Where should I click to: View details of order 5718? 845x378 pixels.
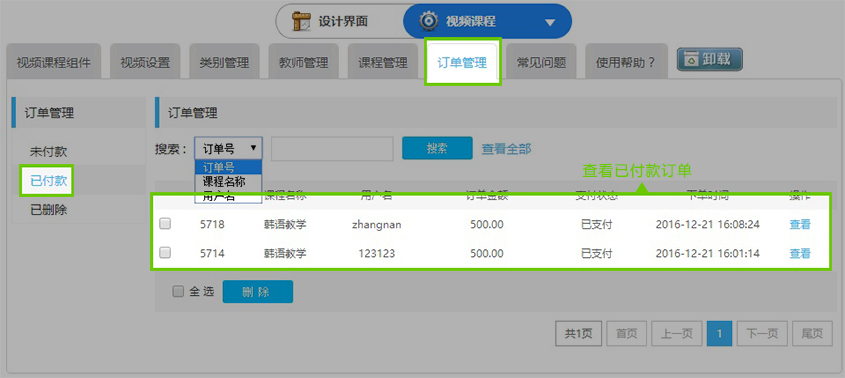[800, 224]
